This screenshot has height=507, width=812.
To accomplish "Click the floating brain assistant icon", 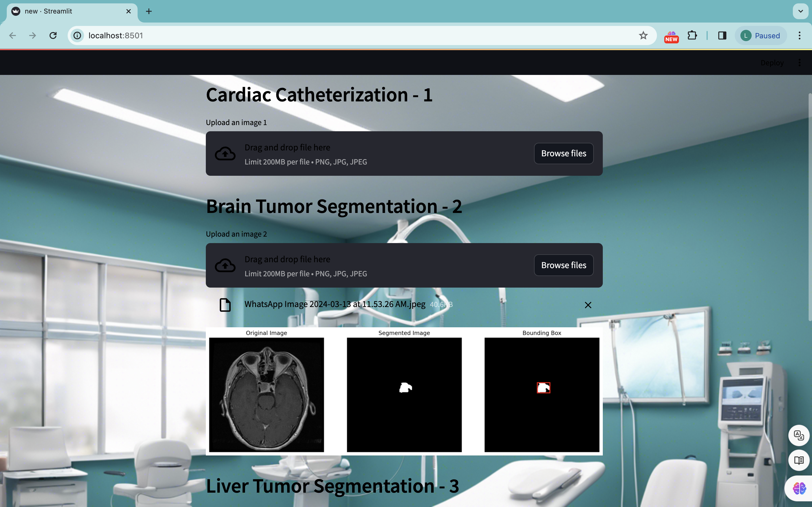I will [x=799, y=488].
